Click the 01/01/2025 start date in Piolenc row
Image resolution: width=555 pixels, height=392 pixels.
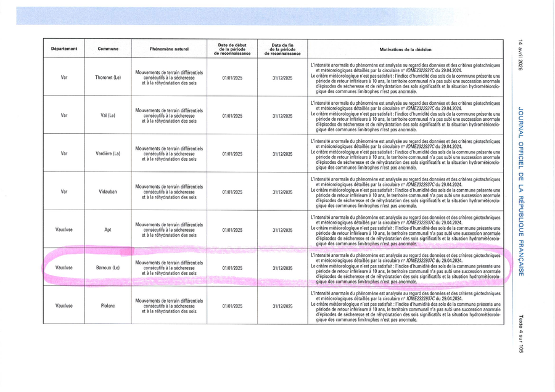232,306
